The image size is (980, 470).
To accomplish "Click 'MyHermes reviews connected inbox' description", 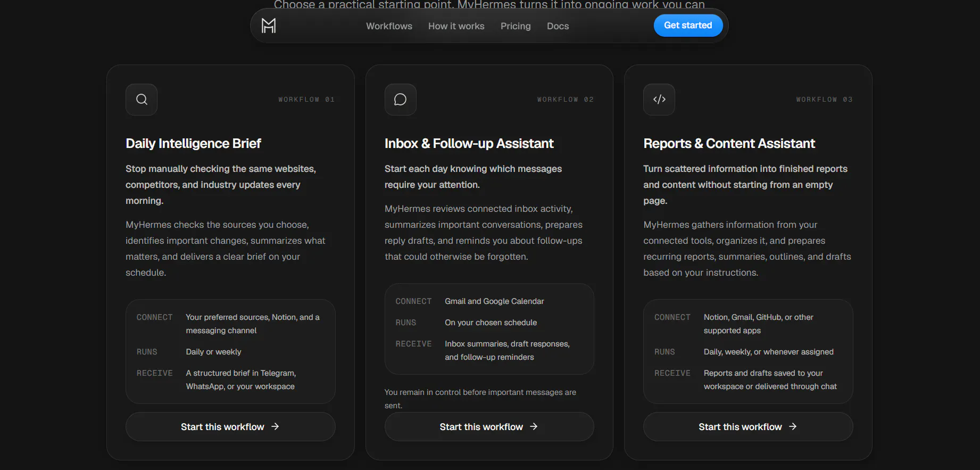I will 484,233.
